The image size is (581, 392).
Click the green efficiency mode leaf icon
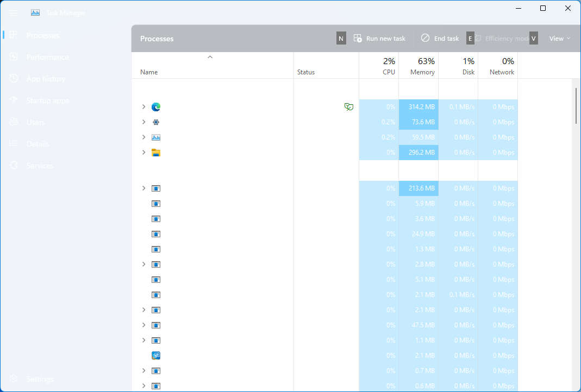tap(349, 107)
